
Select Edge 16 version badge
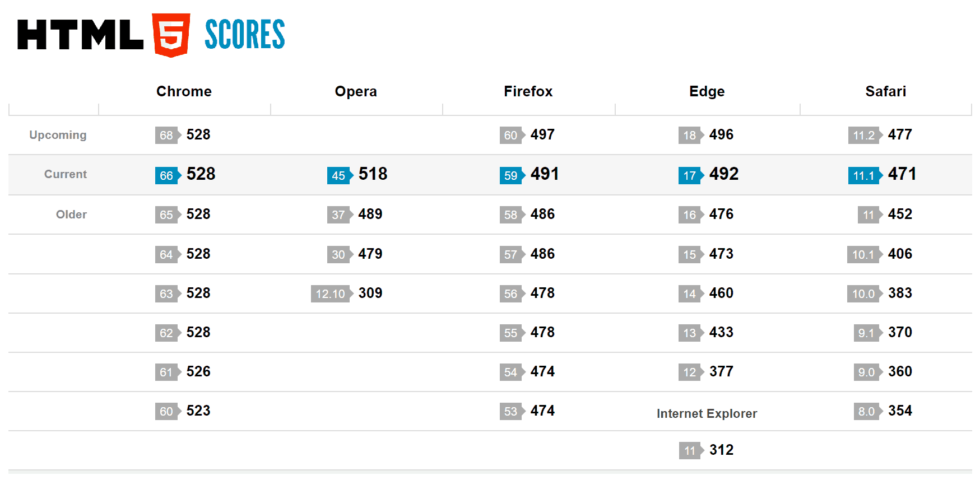[x=691, y=215]
